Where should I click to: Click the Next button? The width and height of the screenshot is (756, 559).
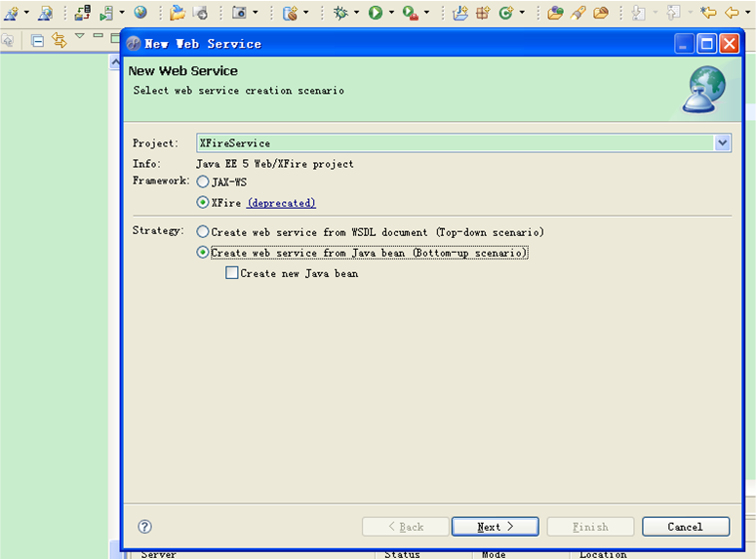tap(496, 527)
